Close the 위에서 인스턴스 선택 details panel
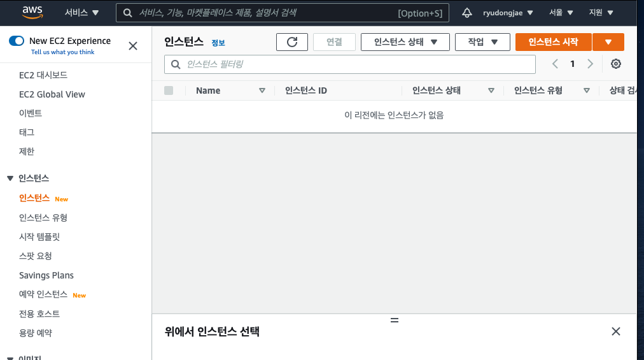 pos(615,331)
